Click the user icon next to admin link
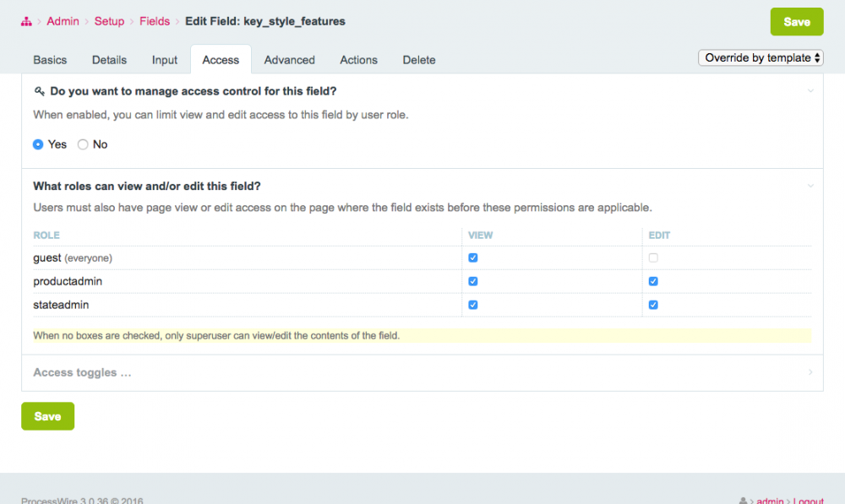845x504 pixels. coord(743,501)
